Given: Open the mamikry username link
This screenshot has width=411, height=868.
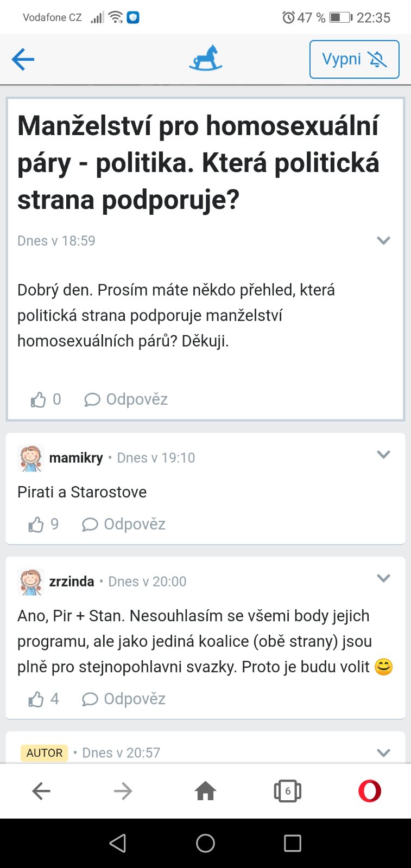Looking at the screenshot, I should pyautogui.click(x=76, y=458).
